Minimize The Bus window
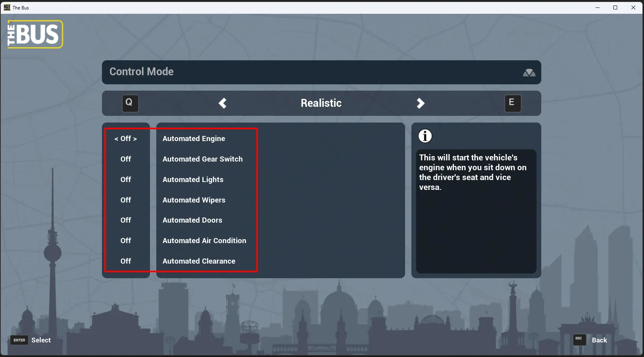The width and height of the screenshot is (644, 357). (598, 7)
